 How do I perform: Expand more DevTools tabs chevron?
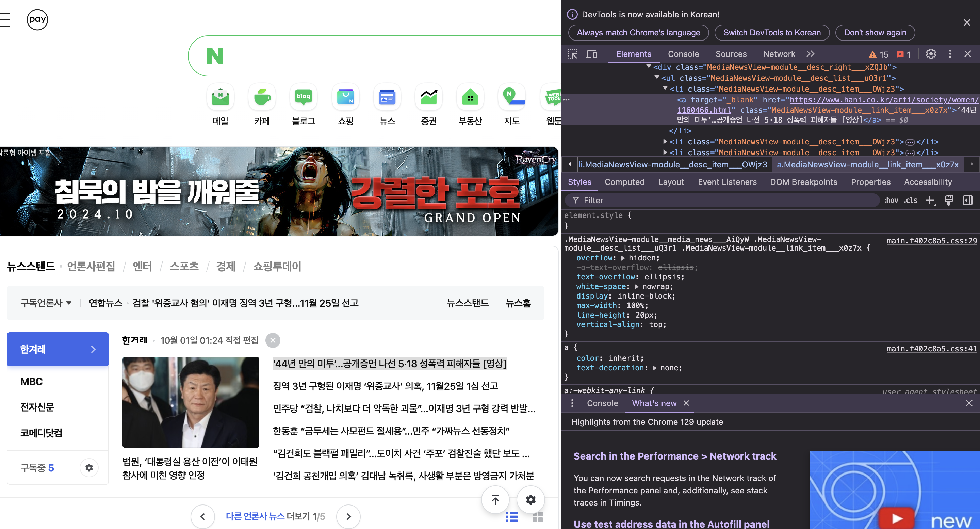[x=810, y=54]
